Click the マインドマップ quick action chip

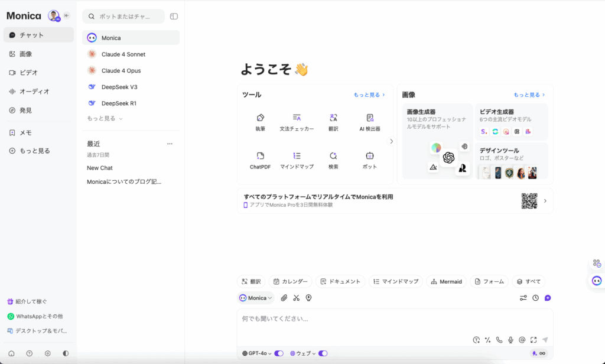point(396,281)
